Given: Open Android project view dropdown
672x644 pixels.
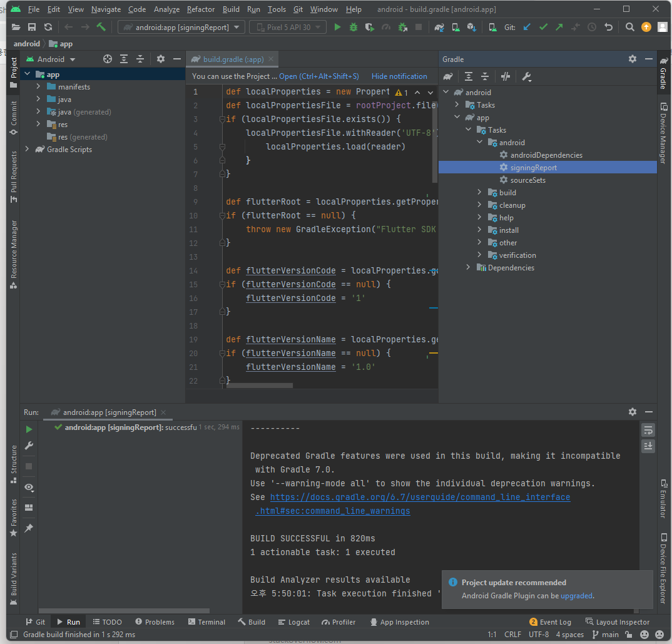Looking at the screenshot, I should tap(51, 59).
